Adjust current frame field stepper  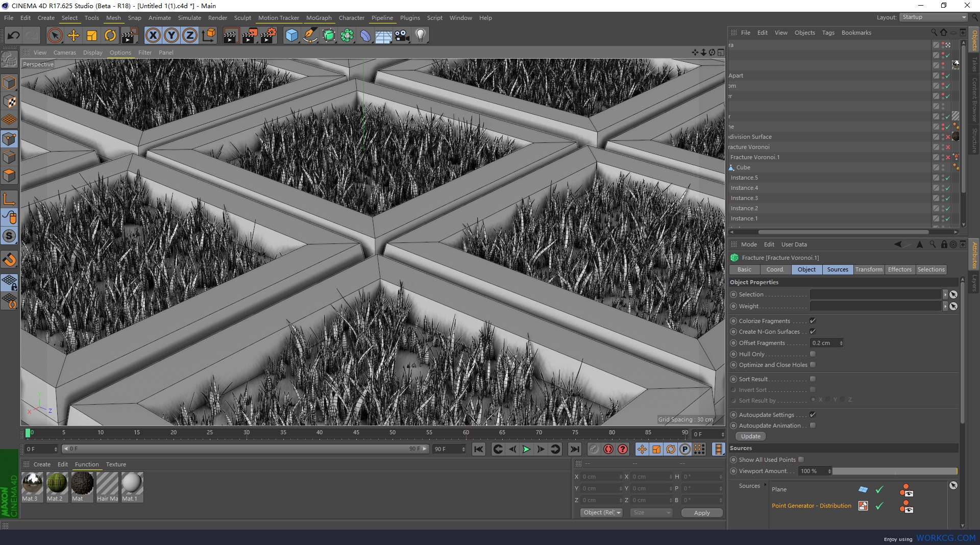[x=723, y=434]
